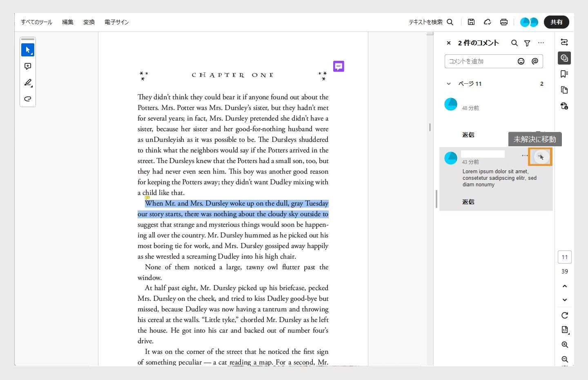This screenshot has width=588, height=380.
Task: Click the purple comment note on the page
Action: (x=339, y=66)
